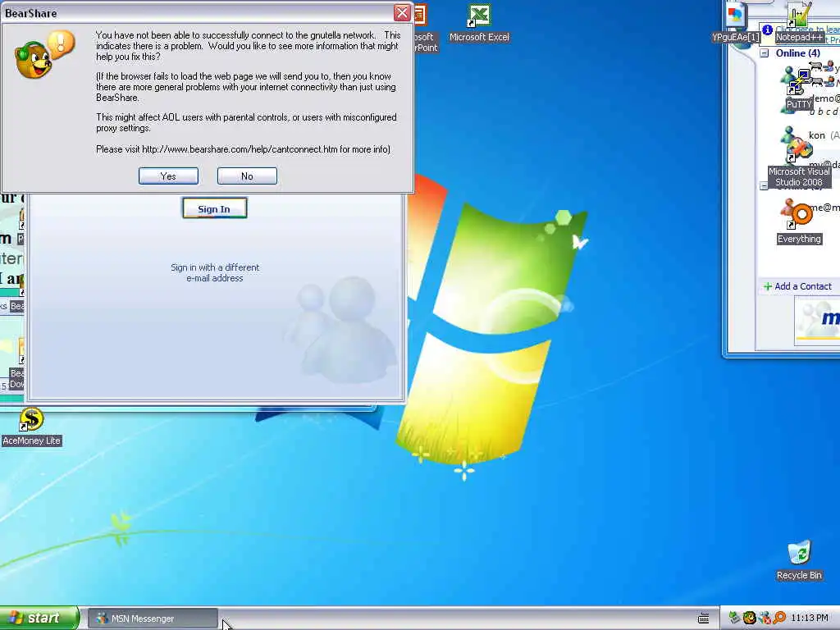
Task: Open the AceMoney Lite desktop icon
Action: [32, 427]
